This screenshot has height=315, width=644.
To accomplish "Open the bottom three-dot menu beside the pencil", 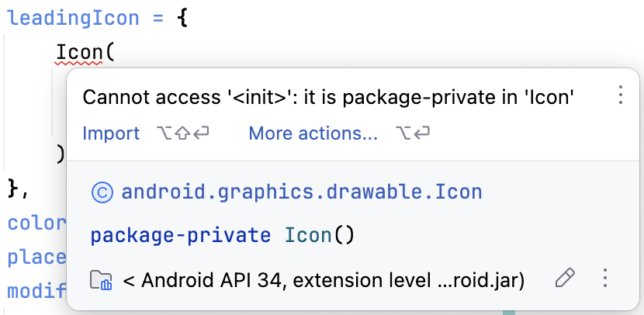I will (x=605, y=278).
